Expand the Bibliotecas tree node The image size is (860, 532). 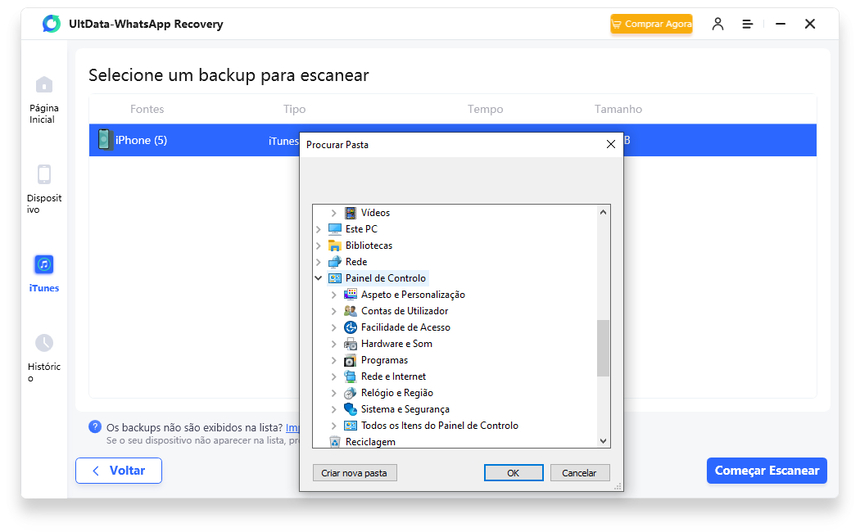click(x=318, y=245)
